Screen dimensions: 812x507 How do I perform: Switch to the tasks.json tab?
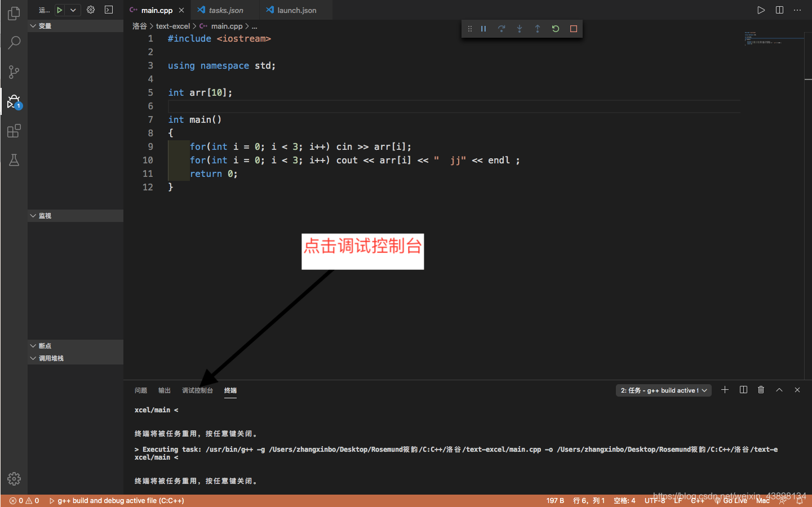(x=225, y=10)
